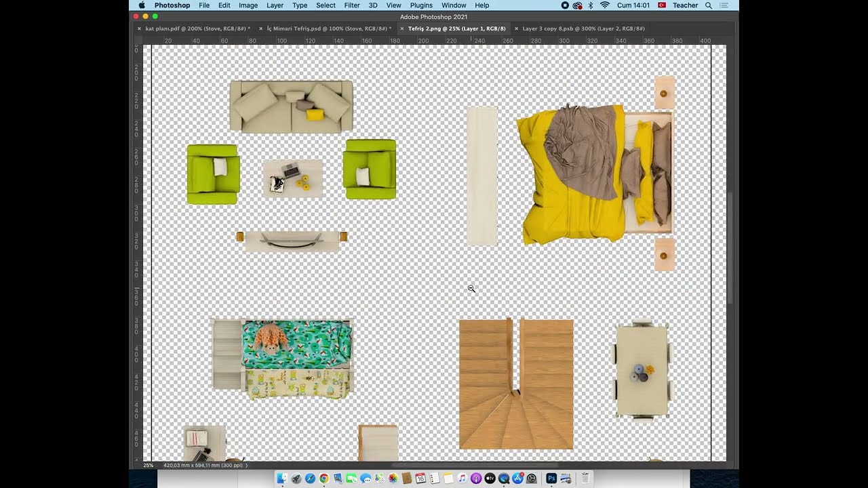Close the İç Mimari Tefriş.psd tab

click(x=260, y=28)
